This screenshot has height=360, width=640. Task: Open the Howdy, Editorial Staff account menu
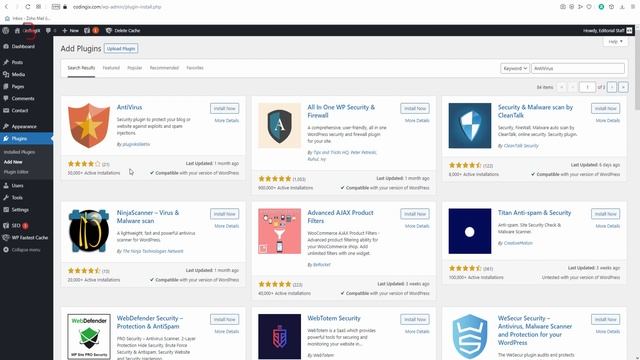(x=607, y=31)
